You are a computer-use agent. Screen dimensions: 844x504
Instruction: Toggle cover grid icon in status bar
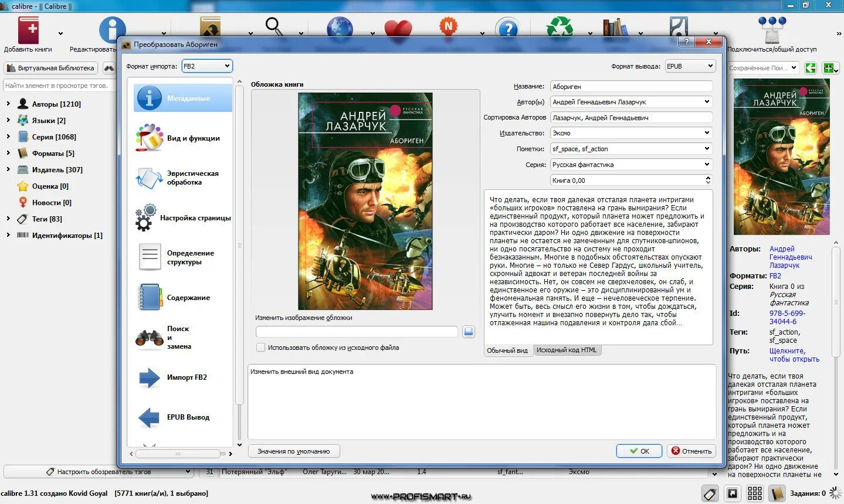click(x=755, y=493)
